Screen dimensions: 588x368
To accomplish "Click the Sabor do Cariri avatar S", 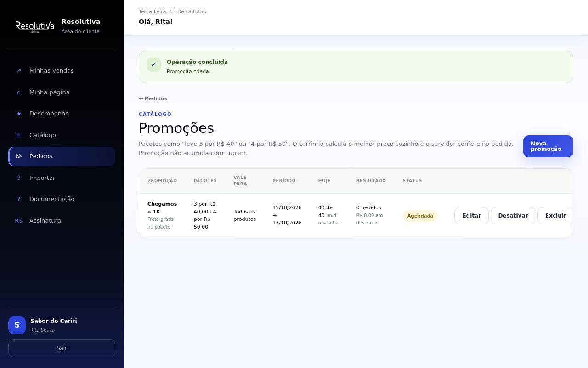I will pos(17,325).
